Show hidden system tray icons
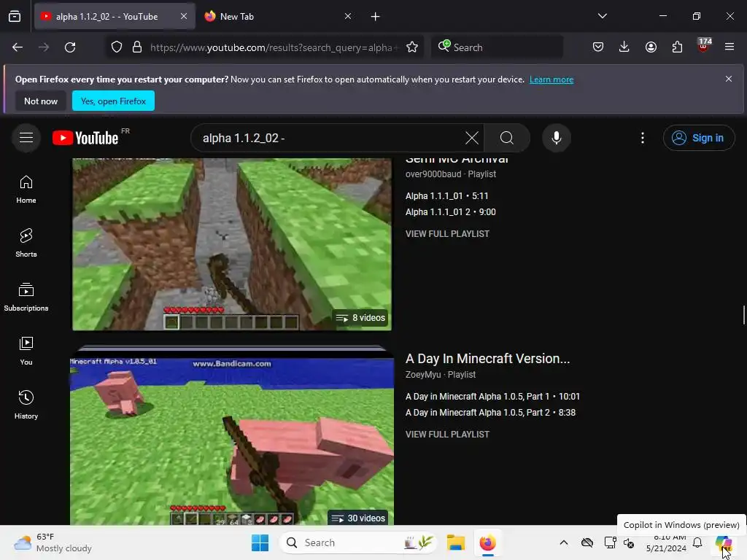 pyautogui.click(x=564, y=542)
